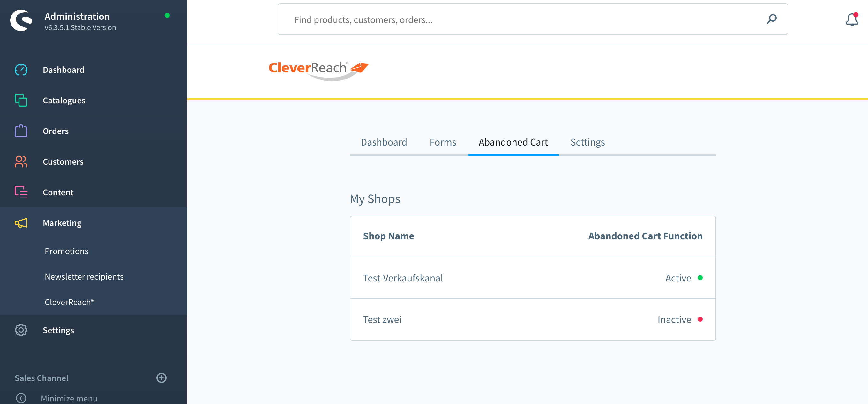The image size is (868, 404).
Task: Add a sales channel with plus icon
Action: point(161,378)
